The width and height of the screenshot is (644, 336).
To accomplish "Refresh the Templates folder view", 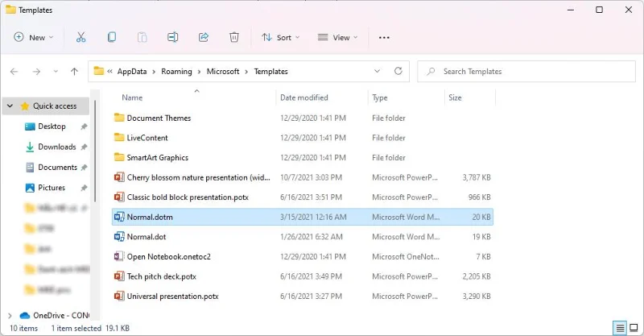I will (398, 71).
